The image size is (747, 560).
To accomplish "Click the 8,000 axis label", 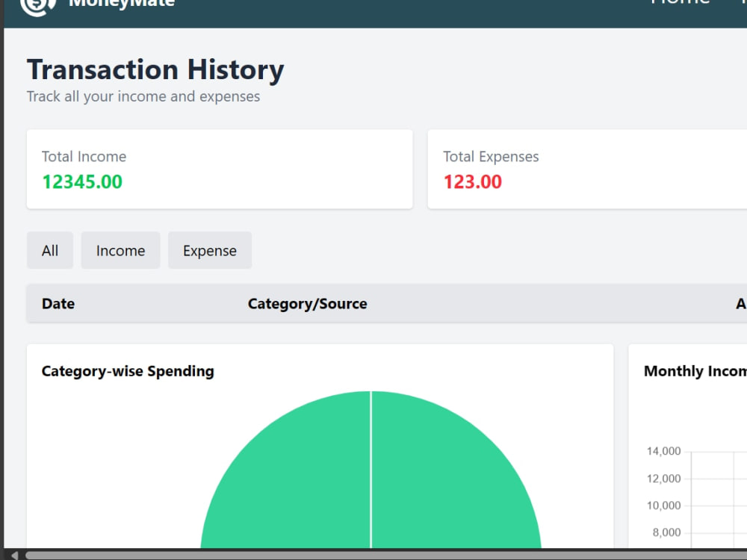I will point(666,532).
